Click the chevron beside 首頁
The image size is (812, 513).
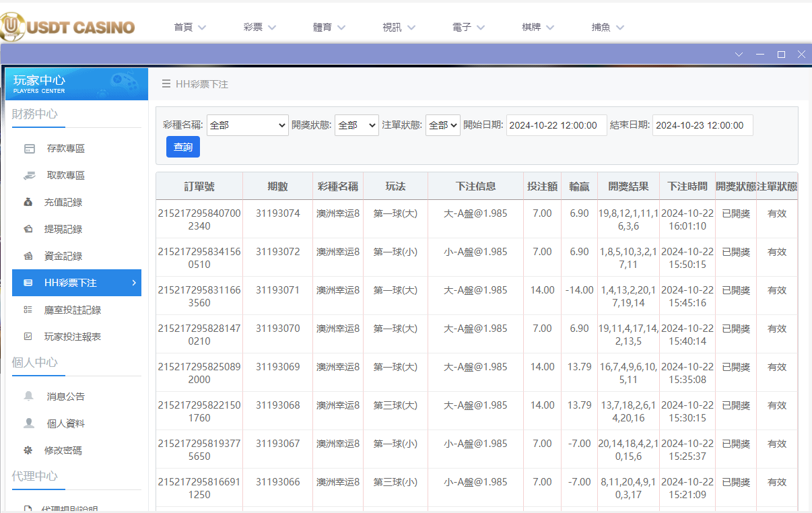(201, 28)
